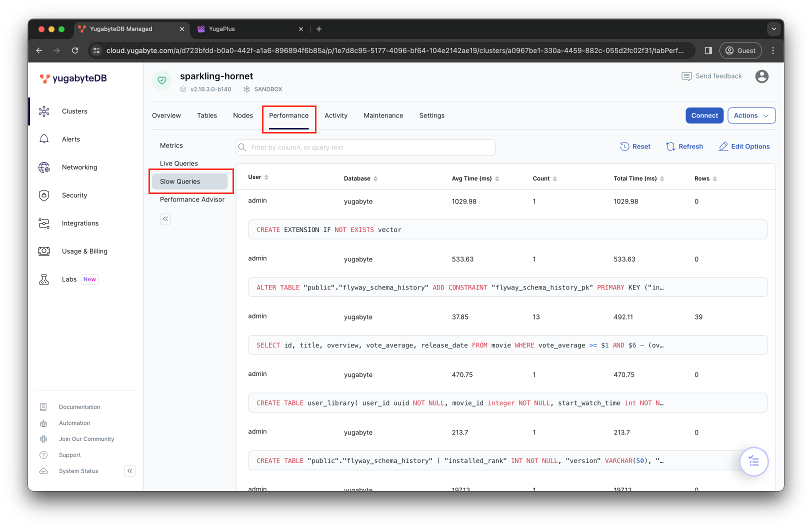Open the Documentation link

(x=79, y=406)
